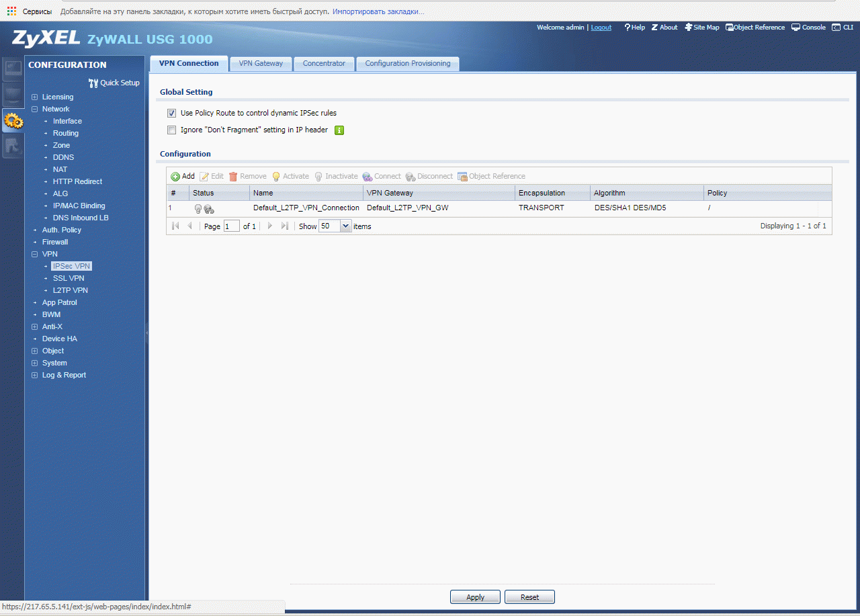860x616 pixels.
Task: Click the Импортировать закладки link
Action: (378, 11)
